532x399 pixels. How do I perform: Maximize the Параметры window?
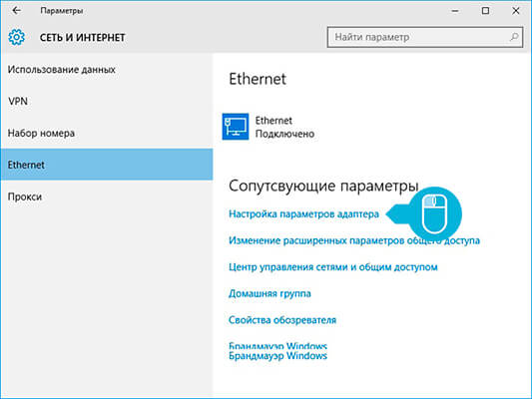[x=485, y=11]
